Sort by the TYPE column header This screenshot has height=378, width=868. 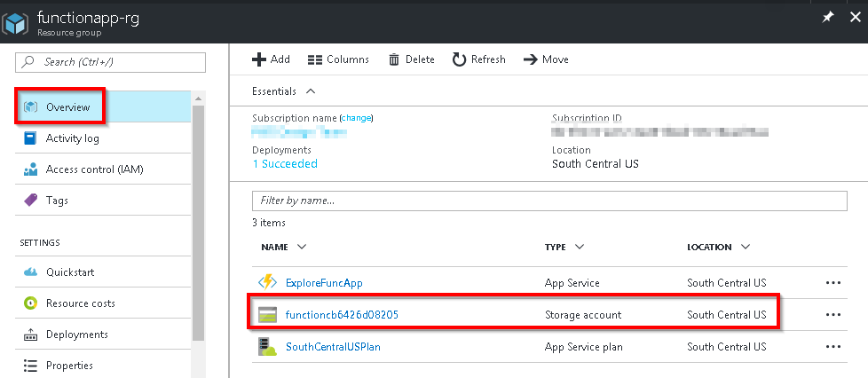click(x=564, y=247)
